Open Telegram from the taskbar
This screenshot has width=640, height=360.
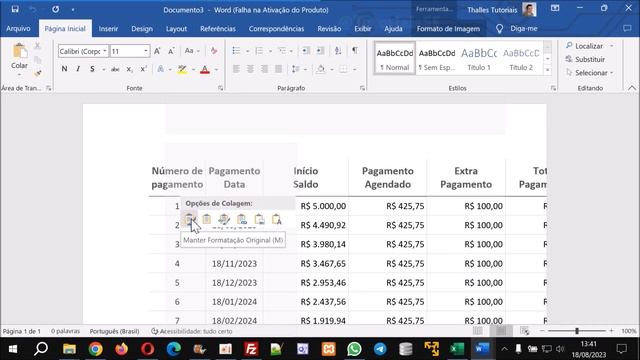click(x=380, y=349)
